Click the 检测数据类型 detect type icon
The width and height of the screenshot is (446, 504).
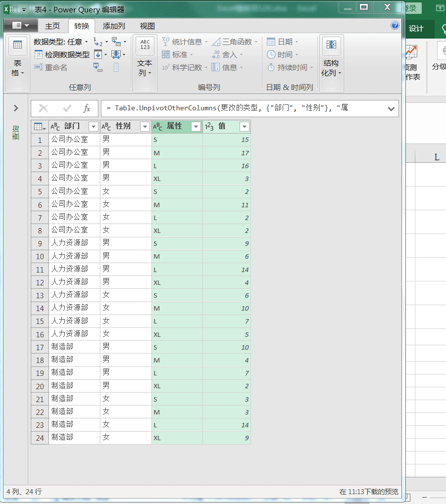(x=38, y=54)
